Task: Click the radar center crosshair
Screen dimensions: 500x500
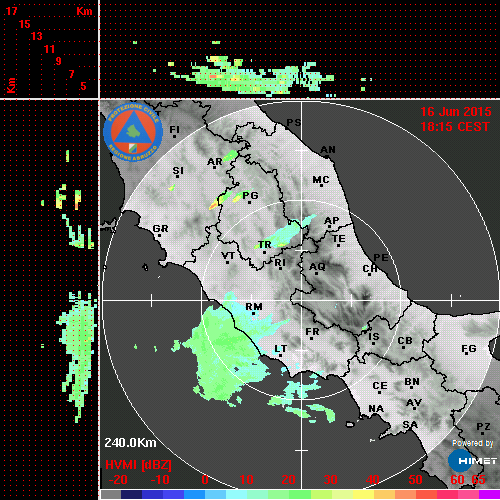Action: (302, 300)
